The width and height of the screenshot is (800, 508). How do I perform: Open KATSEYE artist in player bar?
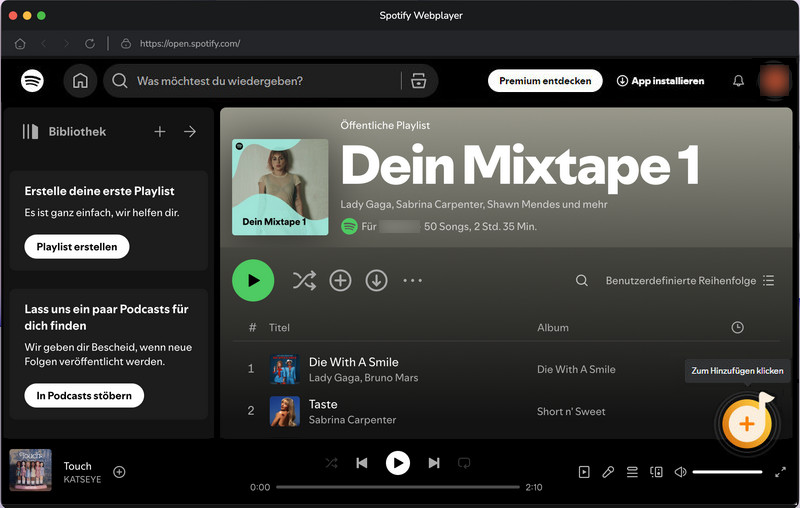(82, 479)
